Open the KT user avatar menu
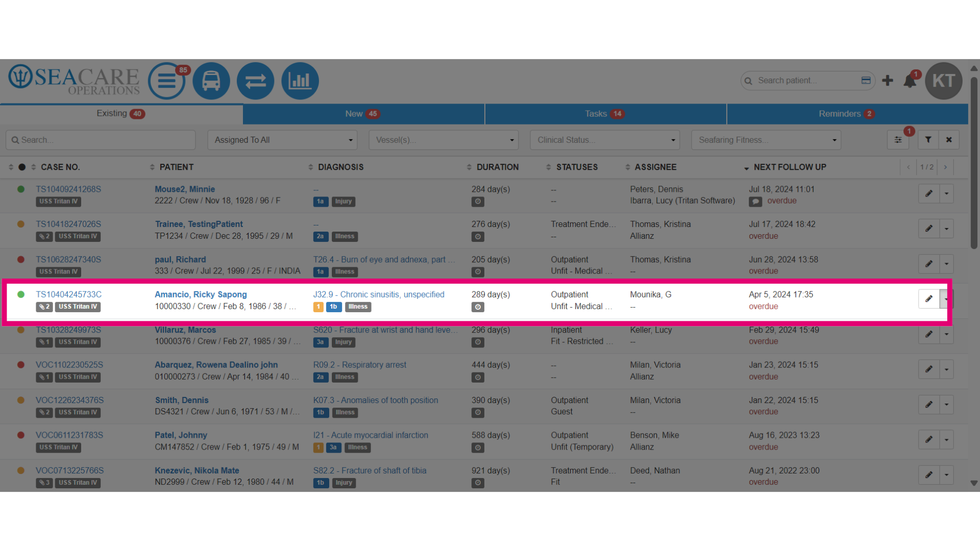 coord(944,81)
